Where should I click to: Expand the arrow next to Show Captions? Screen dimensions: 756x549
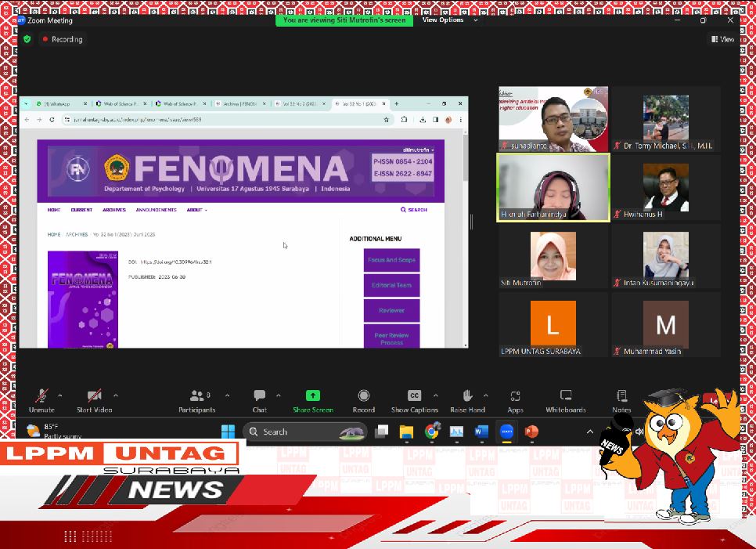[435, 395]
